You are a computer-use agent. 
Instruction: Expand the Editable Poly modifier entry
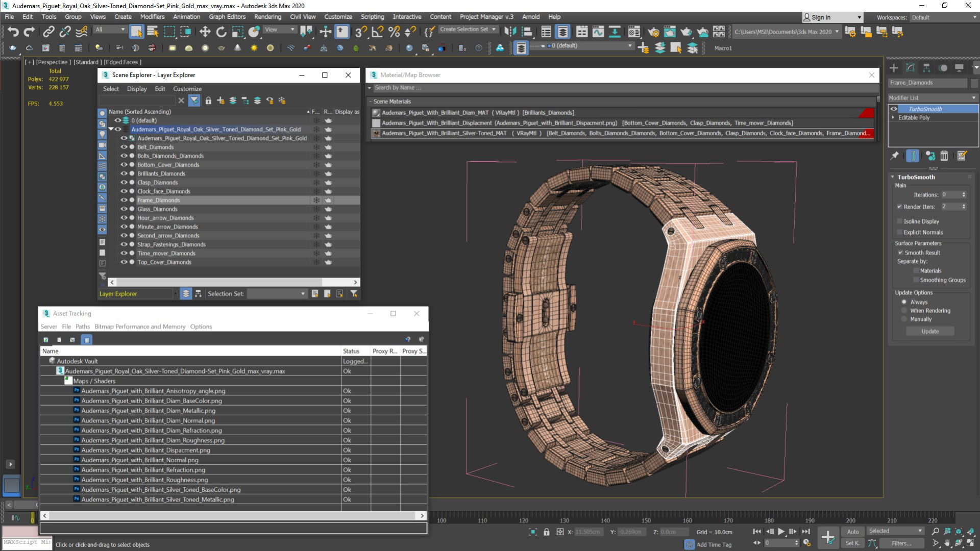pos(893,117)
